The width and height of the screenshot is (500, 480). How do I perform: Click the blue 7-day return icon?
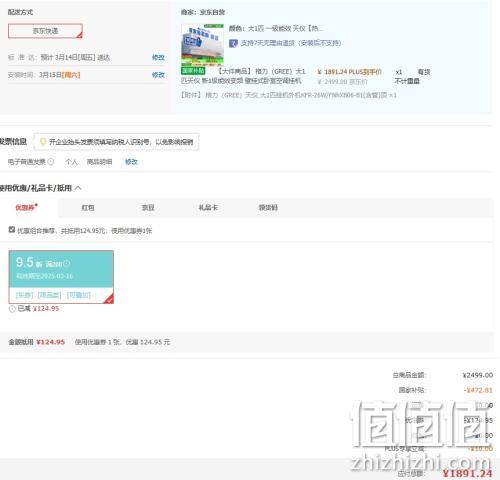pos(233,43)
